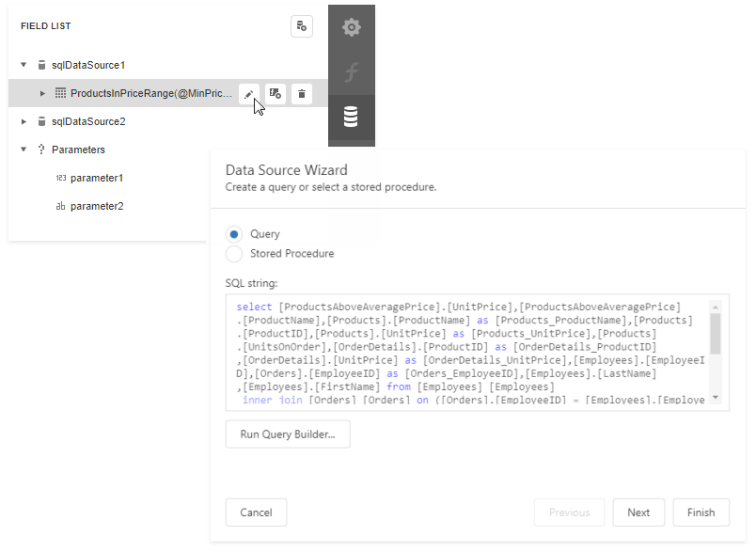Viewport: 756px width, 552px height.
Task: Delete the ProductsInPriceRange query
Action: (301, 93)
